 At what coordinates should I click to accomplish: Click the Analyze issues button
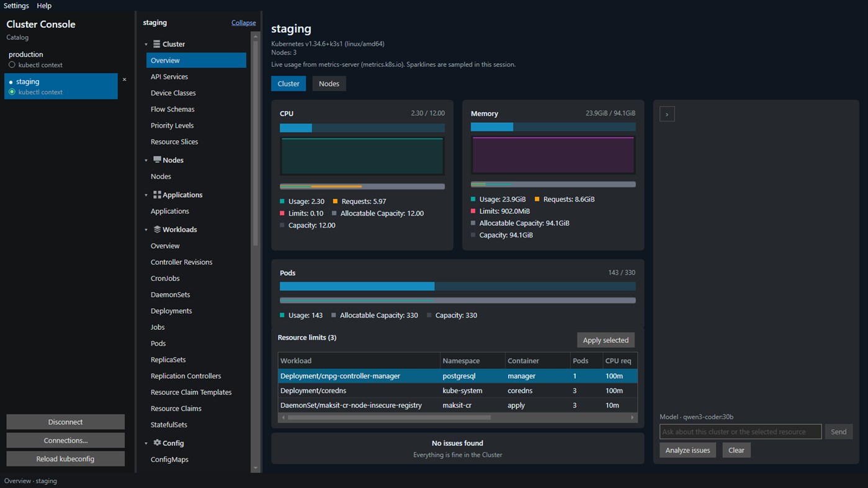pos(687,450)
